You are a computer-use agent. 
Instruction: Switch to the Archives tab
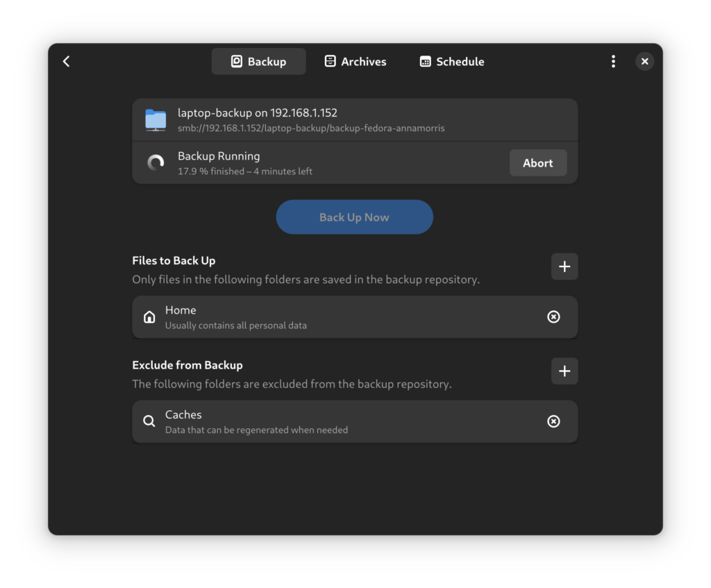(x=355, y=62)
